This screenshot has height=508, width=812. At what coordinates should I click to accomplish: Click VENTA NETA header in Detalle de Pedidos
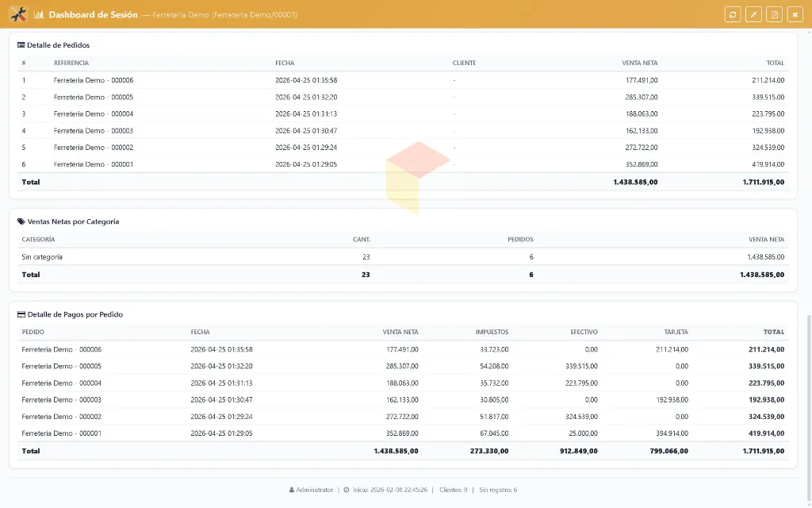pyautogui.click(x=640, y=63)
